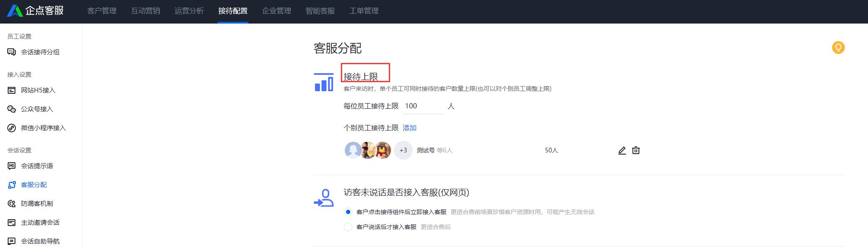Edit the 每位员工接待上限 value field
The image size is (868, 250).
coord(423,106)
